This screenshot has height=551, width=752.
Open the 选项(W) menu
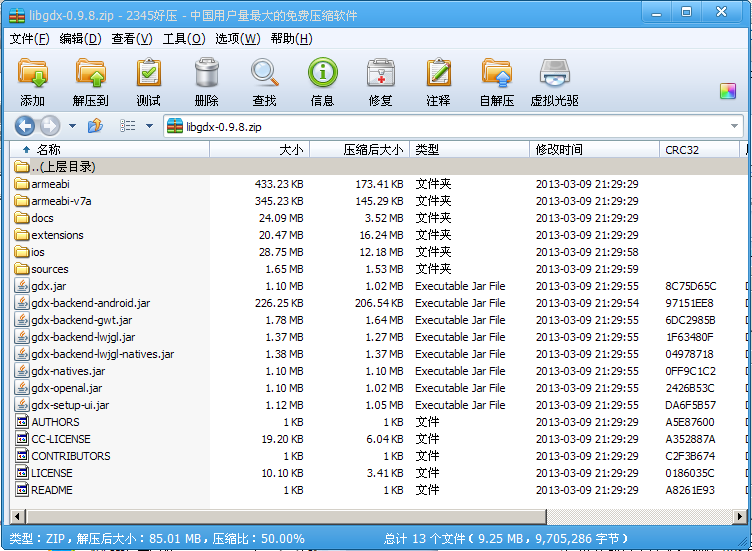237,39
